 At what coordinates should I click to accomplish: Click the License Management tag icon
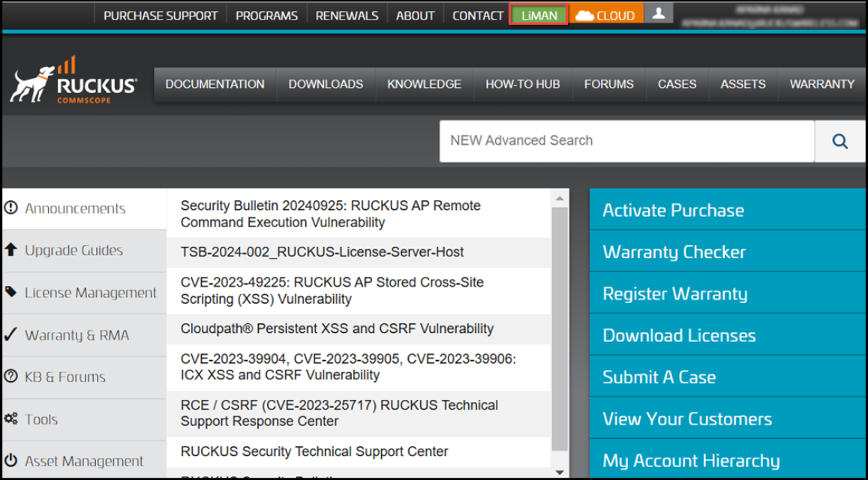pos(11,292)
